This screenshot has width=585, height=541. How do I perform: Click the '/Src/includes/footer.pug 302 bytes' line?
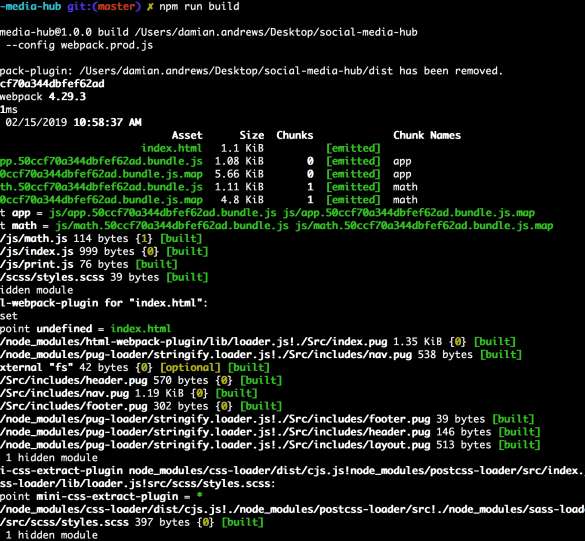coord(141,406)
